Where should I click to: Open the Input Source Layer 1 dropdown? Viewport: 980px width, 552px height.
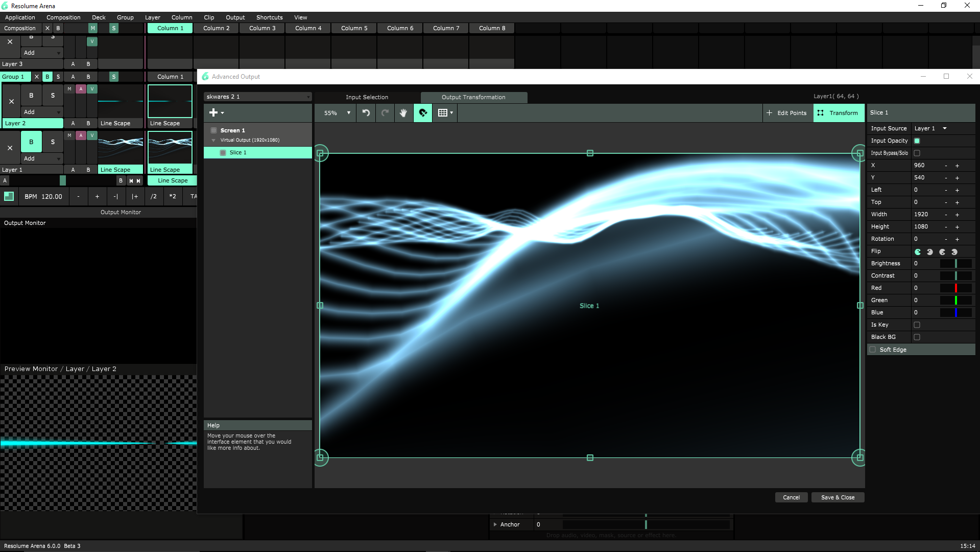(x=930, y=129)
